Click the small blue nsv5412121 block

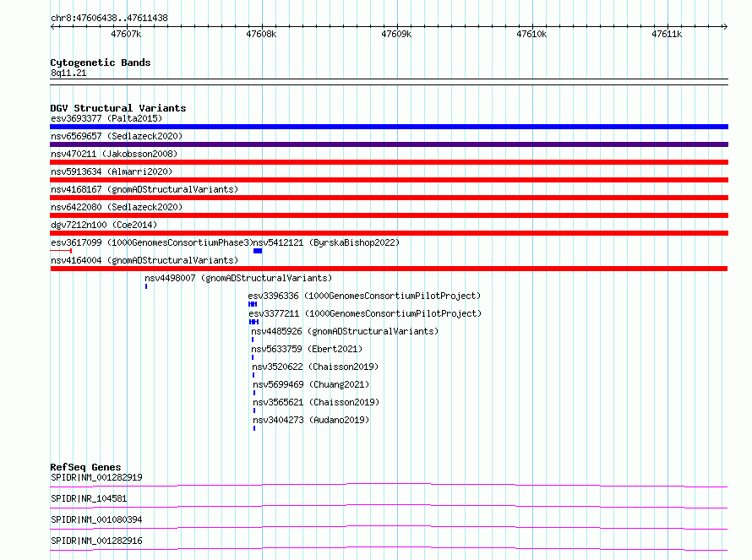click(x=258, y=251)
